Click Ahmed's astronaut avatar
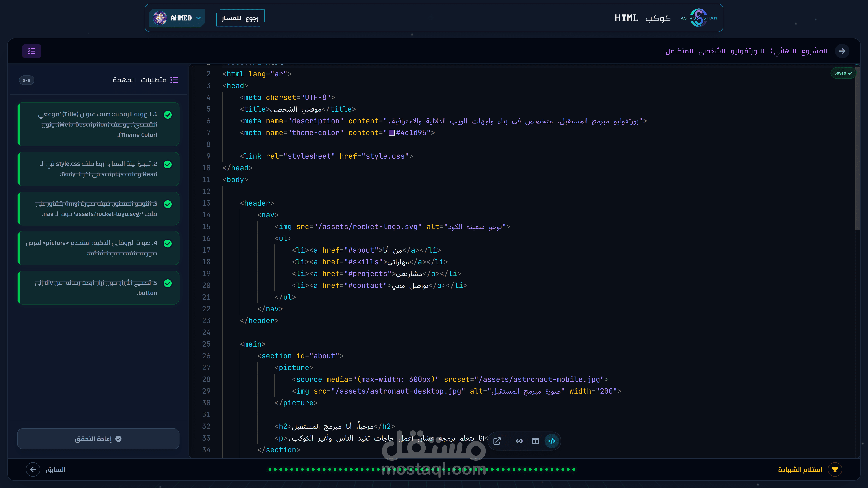The width and height of the screenshot is (868, 488). point(160,18)
